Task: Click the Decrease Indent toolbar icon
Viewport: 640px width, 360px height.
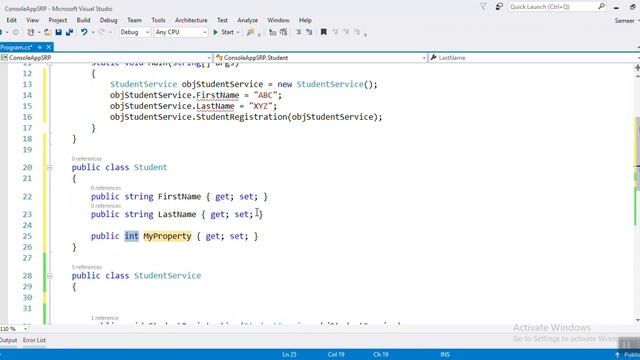Action: coord(273,32)
